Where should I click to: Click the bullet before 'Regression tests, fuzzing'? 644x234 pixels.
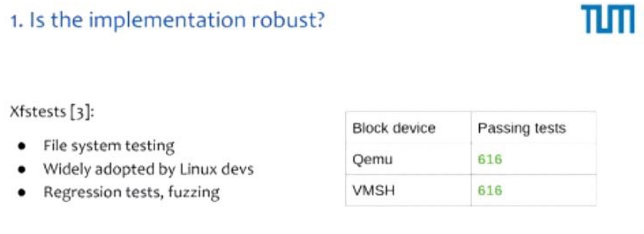point(21,193)
